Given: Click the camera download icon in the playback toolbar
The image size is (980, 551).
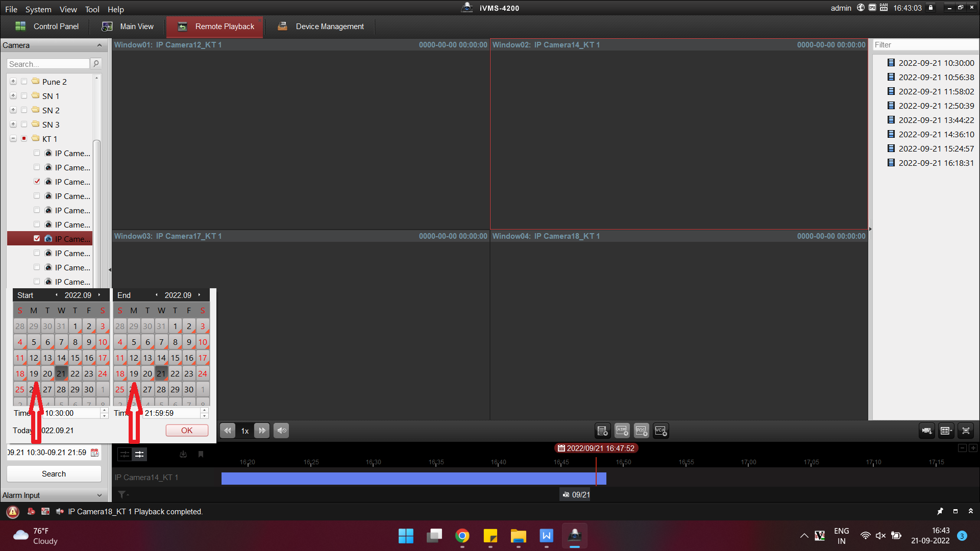Looking at the screenshot, I should point(927,431).
